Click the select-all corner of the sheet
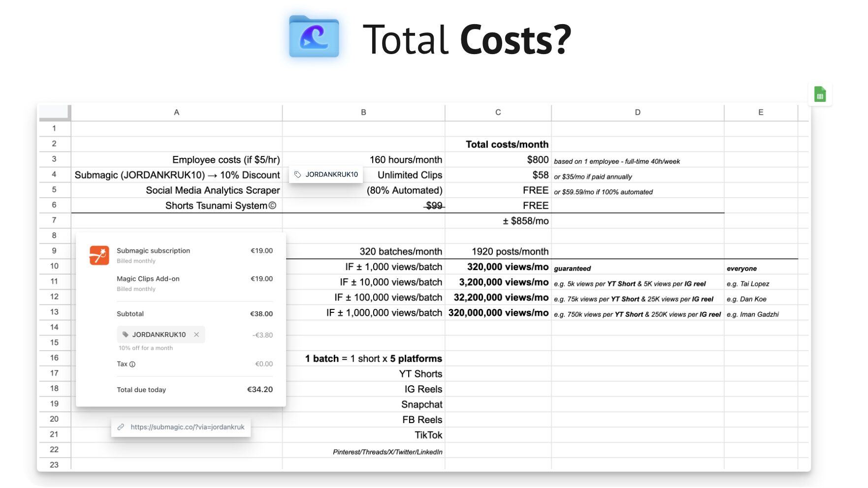 [x=54, y=113]
